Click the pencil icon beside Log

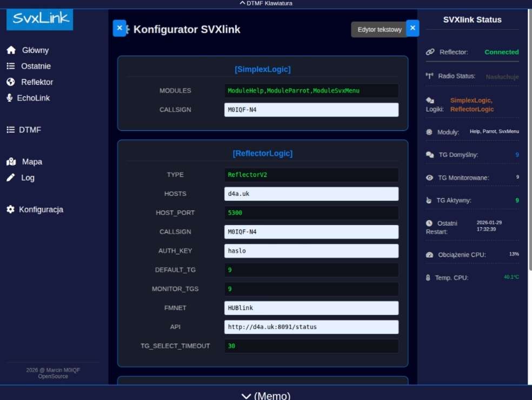[x=11, y=178]
